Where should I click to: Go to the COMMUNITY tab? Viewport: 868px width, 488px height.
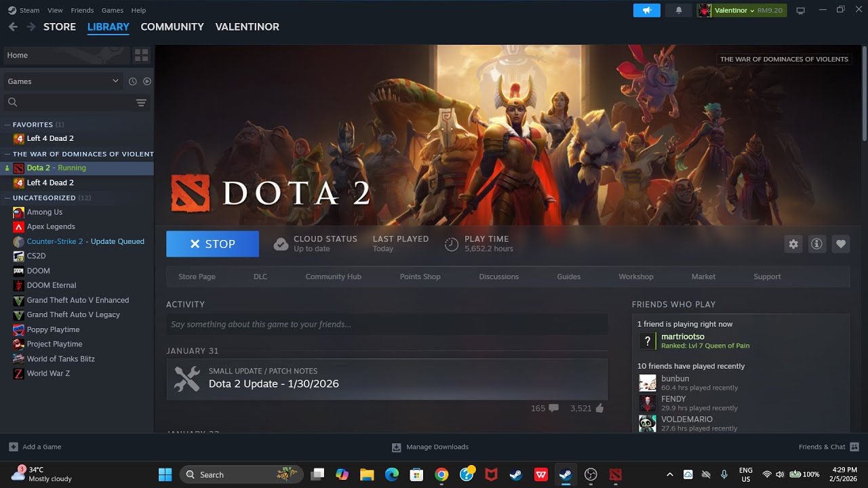pos(172,26)
